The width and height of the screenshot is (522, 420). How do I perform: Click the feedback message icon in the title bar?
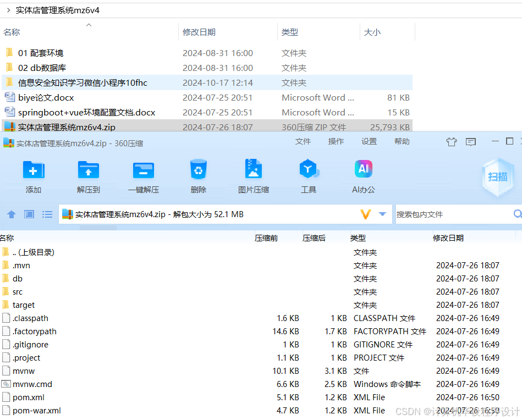(470, 141)
